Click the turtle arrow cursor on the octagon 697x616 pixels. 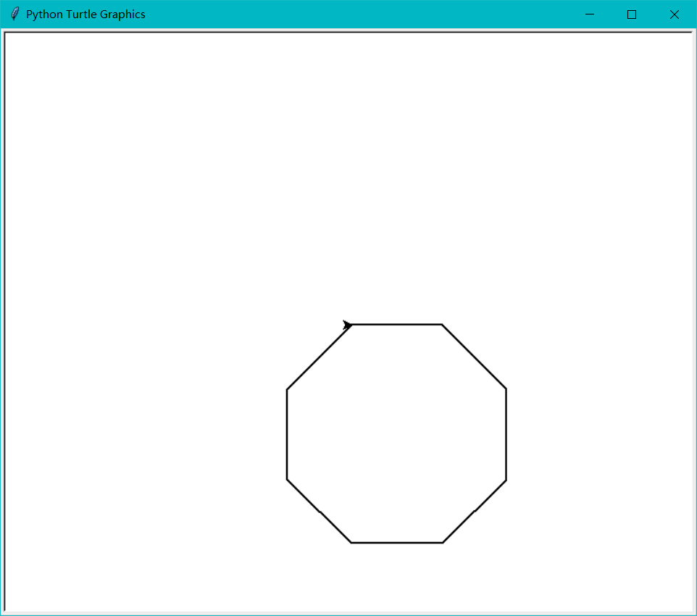click(x=348, y=325)
